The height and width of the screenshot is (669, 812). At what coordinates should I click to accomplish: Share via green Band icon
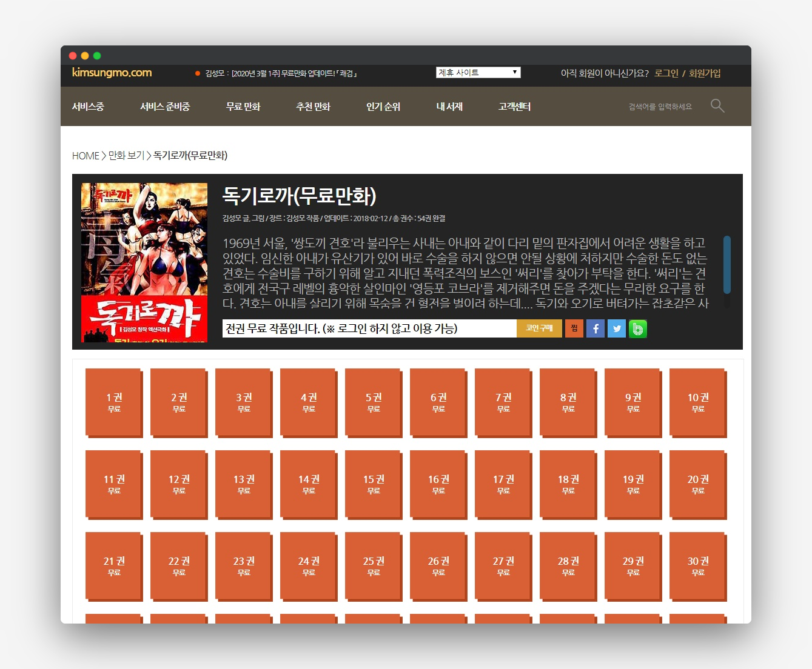638,328
